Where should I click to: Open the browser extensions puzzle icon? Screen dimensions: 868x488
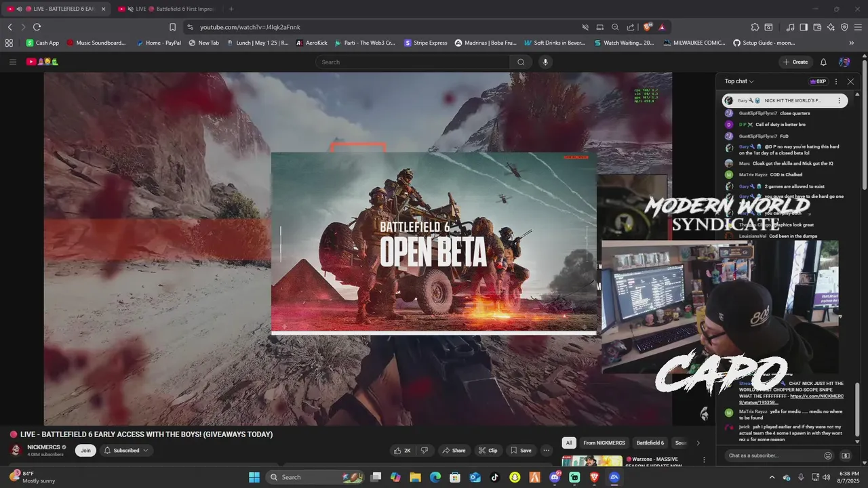[x=755, y=27]
